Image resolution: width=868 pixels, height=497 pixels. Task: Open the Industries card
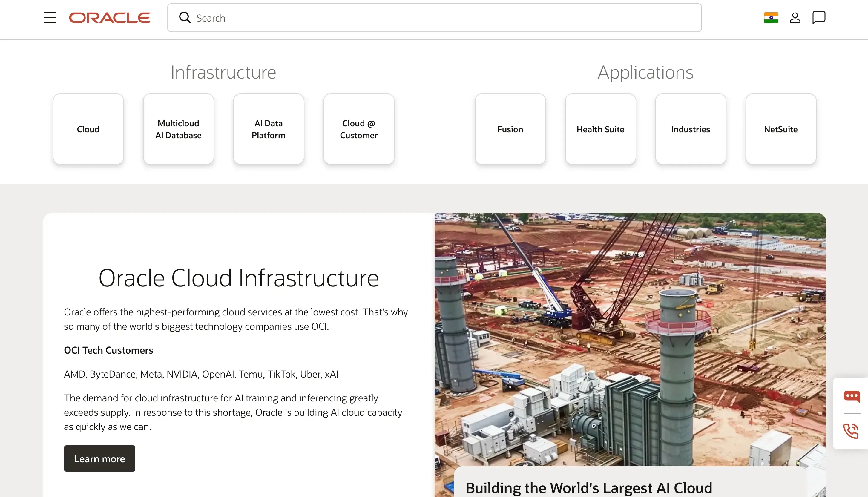[691, 129]
